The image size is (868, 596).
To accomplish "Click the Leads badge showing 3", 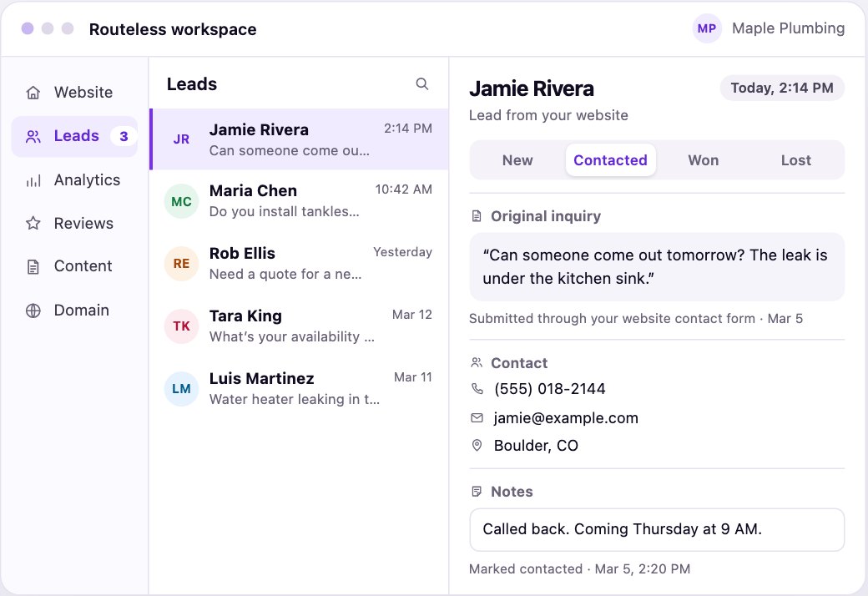I will point(124,136).
